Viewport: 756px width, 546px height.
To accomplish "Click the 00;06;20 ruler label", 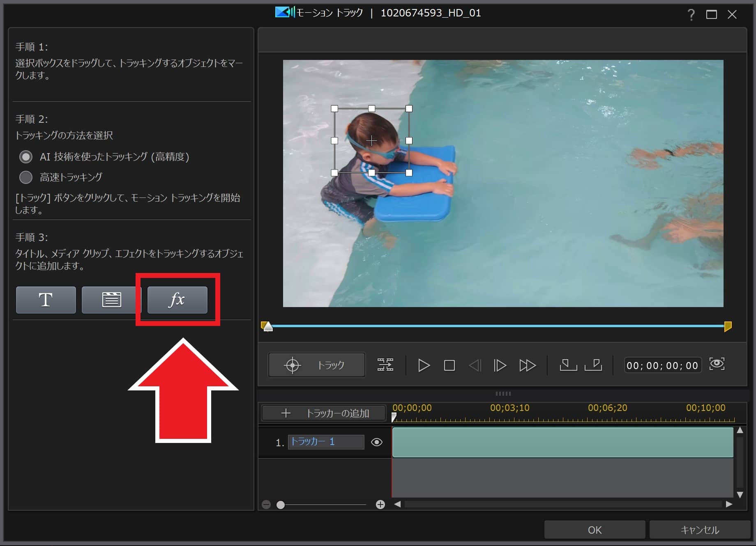I will click(x=607, y=408).
